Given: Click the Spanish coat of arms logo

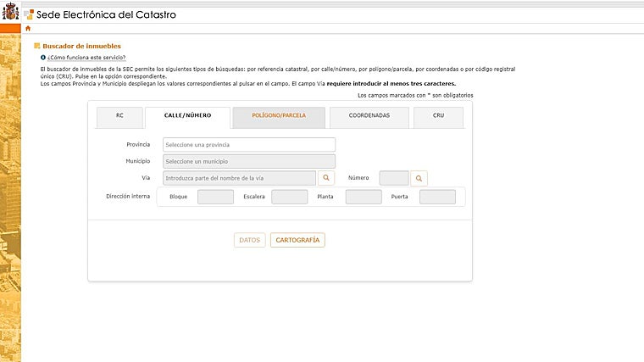Looking at the screenshot, I should (x=10, y=11).
